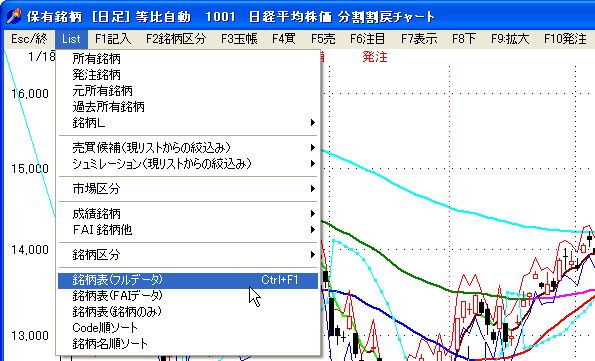Click F3玉帳 in the menu bar
Screen dimensions: 595x361
point(239,39)
